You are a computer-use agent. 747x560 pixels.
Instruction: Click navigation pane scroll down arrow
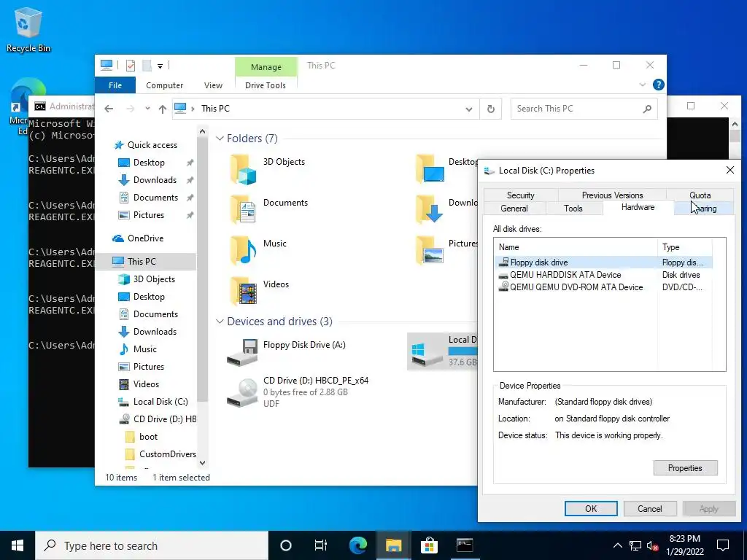(203, 462)
